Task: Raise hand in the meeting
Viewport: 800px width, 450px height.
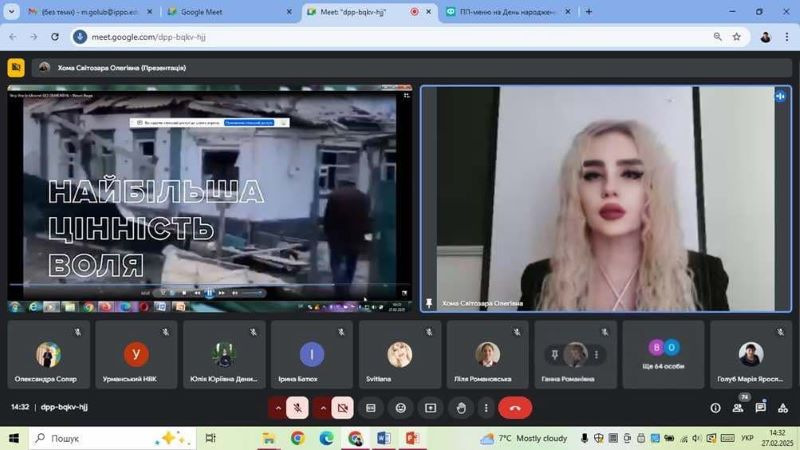Action: pos(461,408)
